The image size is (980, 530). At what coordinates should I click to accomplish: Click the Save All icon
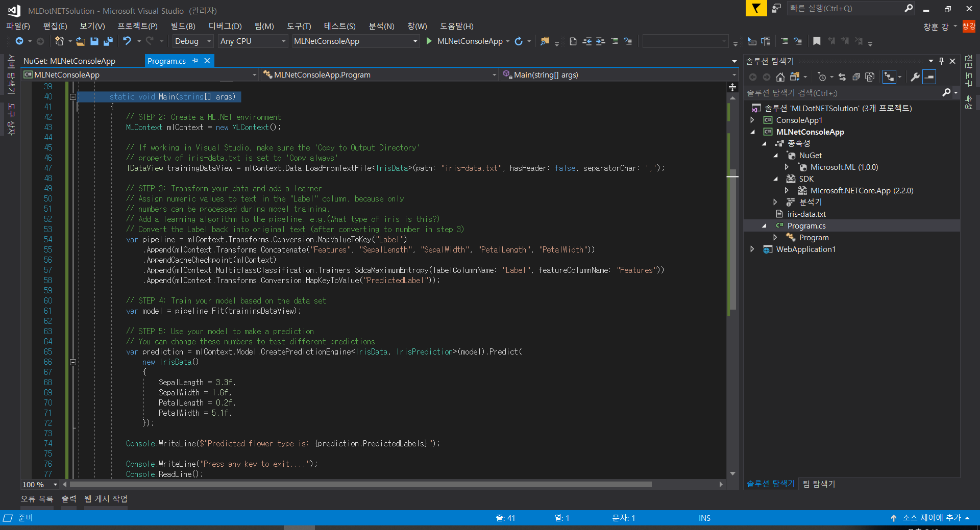108,41
